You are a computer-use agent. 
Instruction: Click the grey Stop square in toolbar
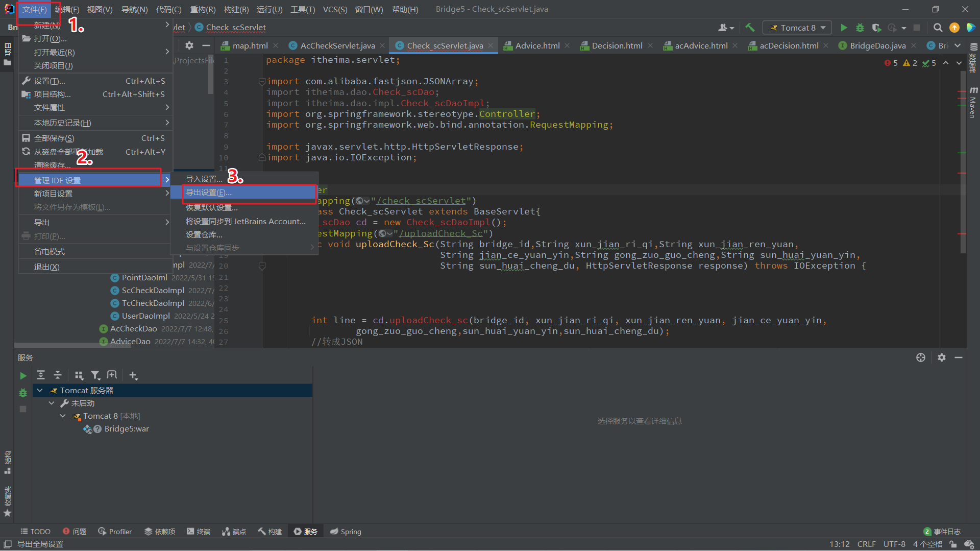point(917,28)
